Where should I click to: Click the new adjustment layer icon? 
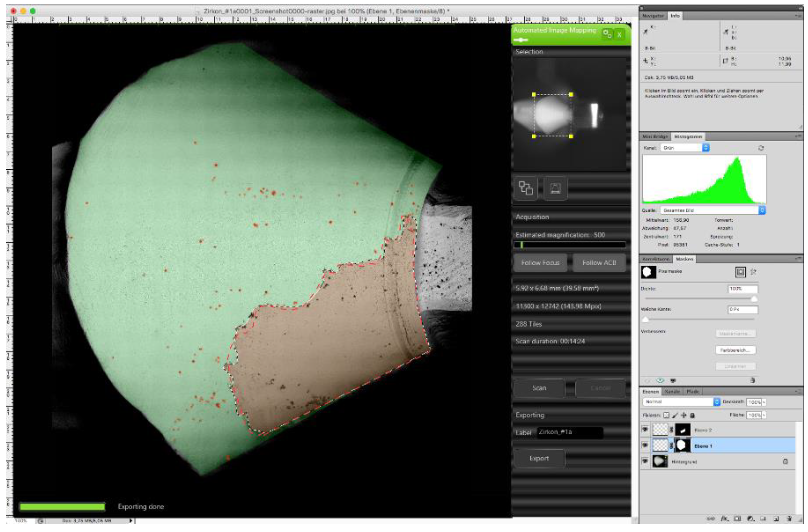click(751, 519)
